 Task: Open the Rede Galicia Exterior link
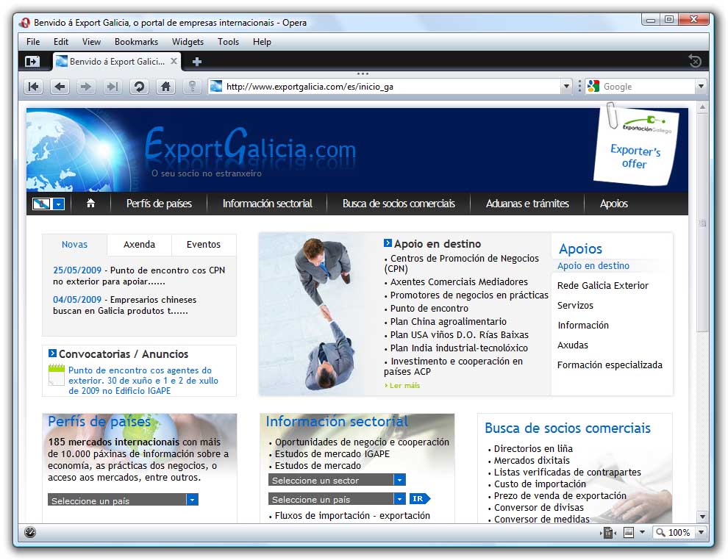click(x=603, y=285)
